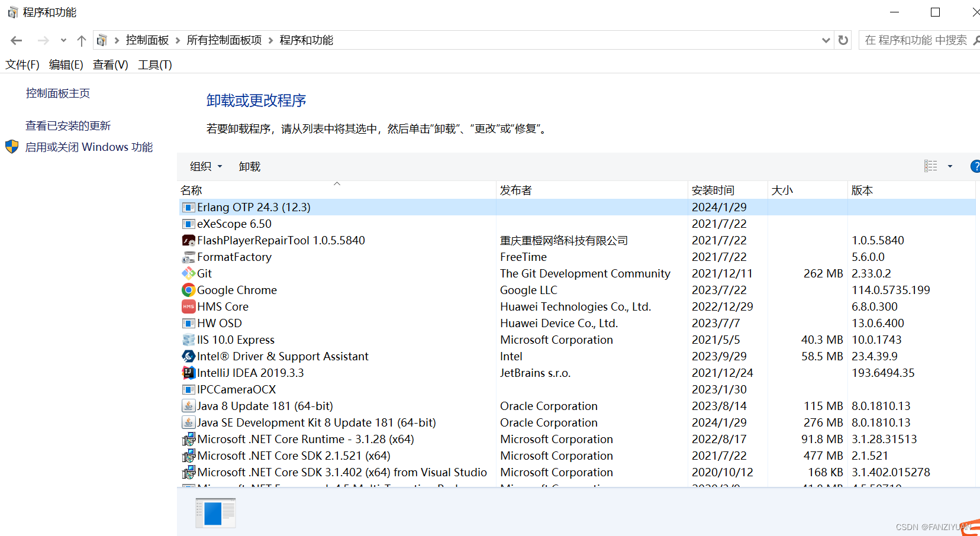980x536 pixels.
Task: Click the Java 8 Update 181 icon
Action: [189, 406]
